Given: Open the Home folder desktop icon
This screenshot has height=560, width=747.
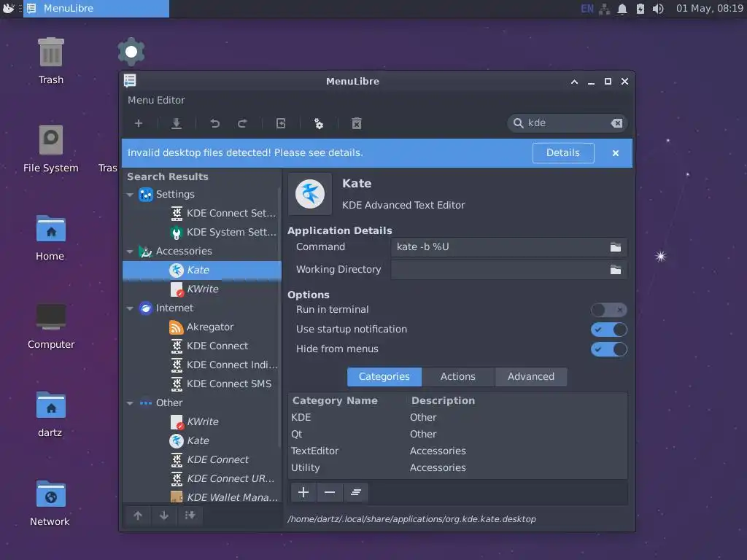Looking at the screenshot, I should 50,237.
